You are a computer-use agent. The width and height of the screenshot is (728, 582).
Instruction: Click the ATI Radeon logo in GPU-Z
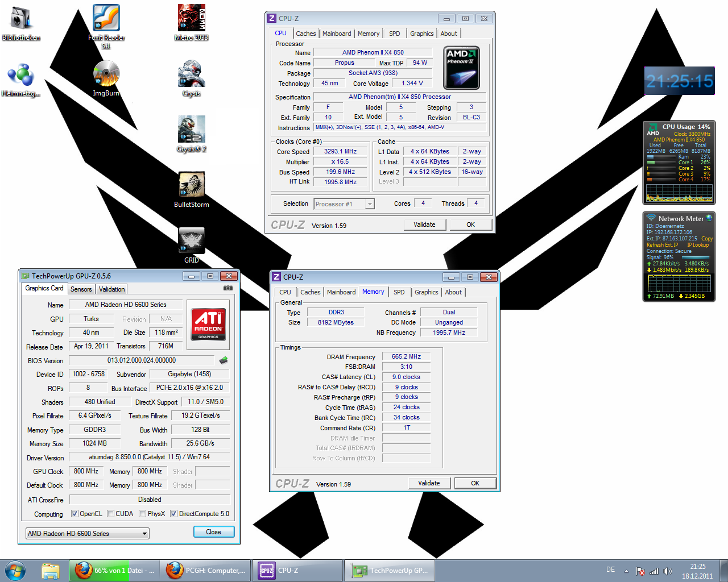click(208, 325)
